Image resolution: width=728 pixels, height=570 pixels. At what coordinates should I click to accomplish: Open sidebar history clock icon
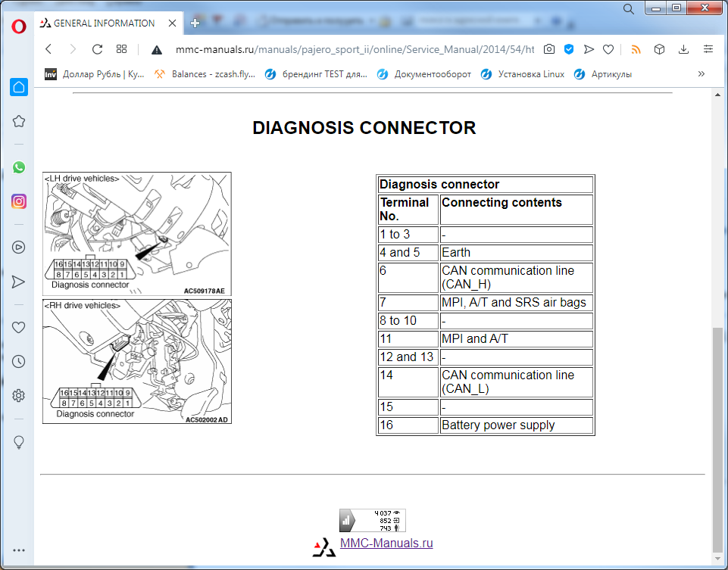click(x=19, y=361)
